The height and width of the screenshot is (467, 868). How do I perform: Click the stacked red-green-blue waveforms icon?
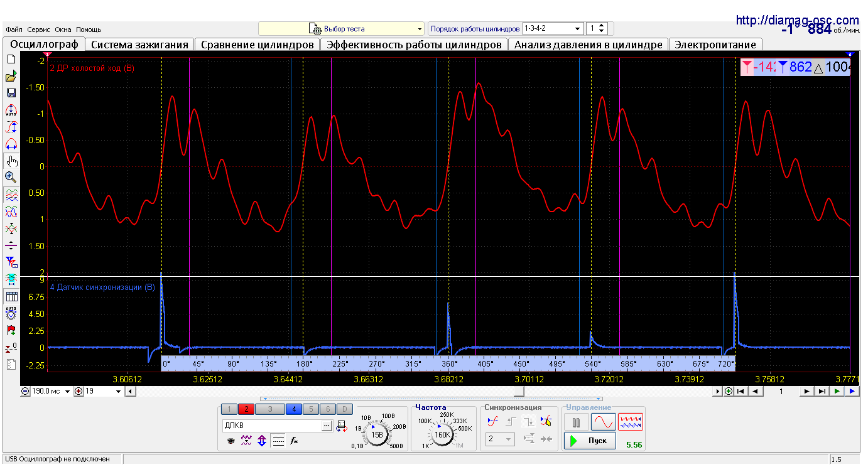pyautogui.click(x=11, y=194)
